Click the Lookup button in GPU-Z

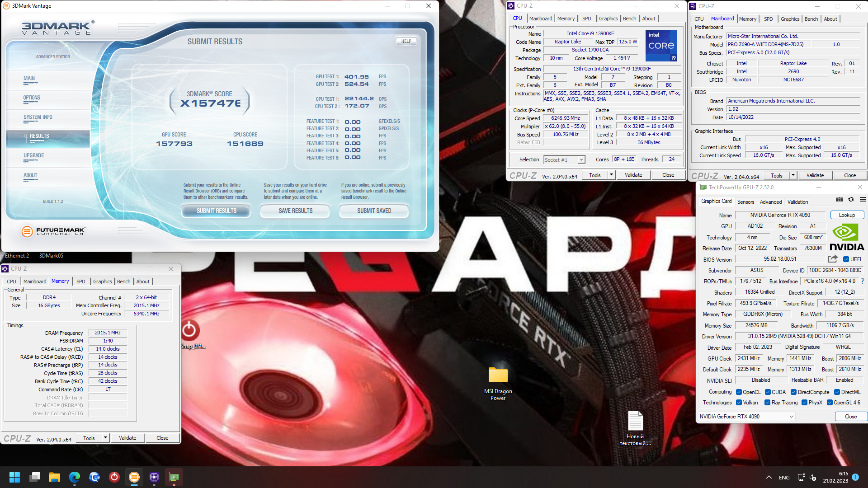click(847, 215)
